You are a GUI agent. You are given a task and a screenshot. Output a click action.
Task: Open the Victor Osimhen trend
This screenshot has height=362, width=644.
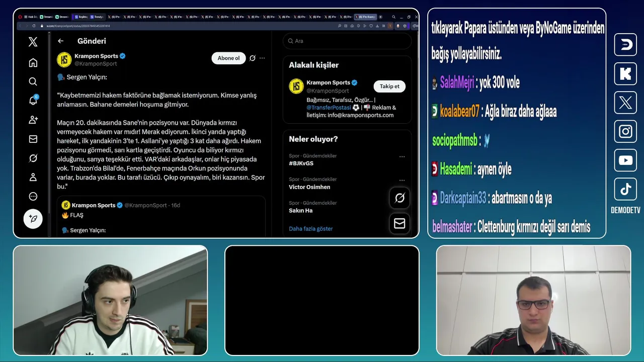[309, 187]
